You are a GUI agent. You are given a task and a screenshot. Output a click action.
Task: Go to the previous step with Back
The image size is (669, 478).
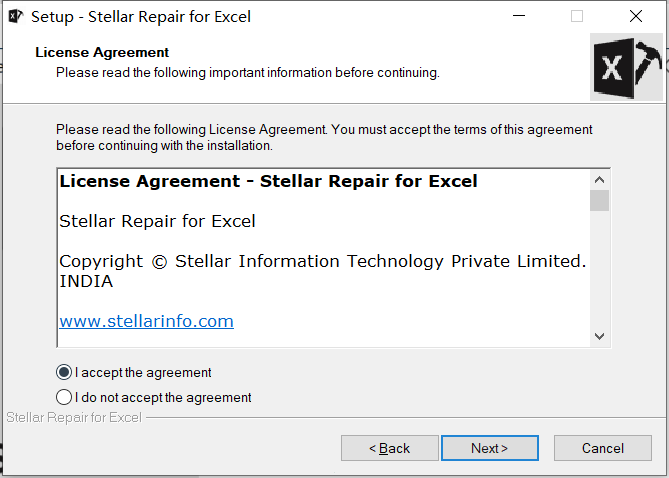(x=390, y=448)
